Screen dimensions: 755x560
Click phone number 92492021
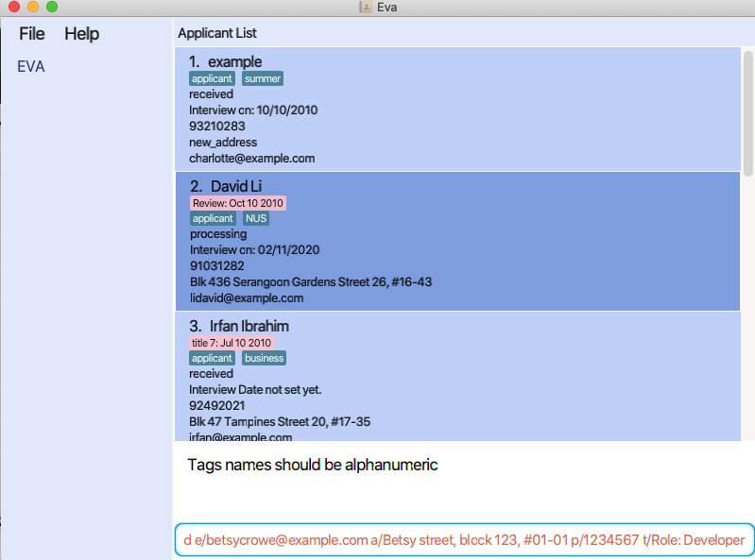(217, 405)
